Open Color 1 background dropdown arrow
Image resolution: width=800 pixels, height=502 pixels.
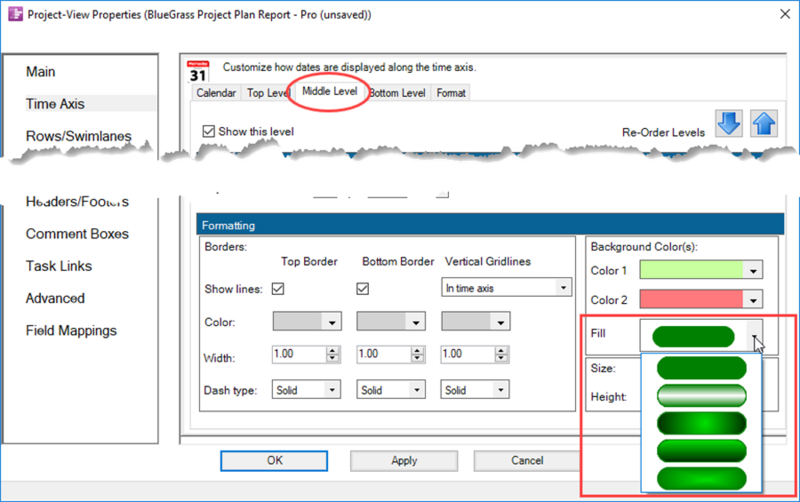click(753, 270)
